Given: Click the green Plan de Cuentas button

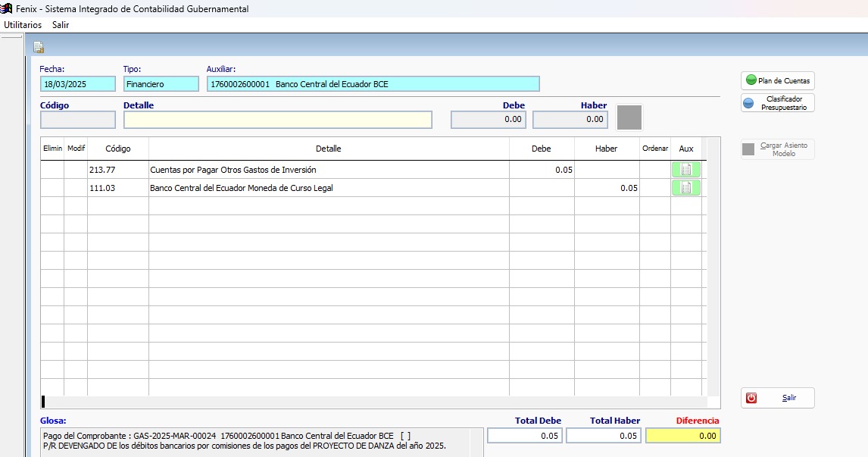Looking at the screenshot, I should [x=777, y=80].
